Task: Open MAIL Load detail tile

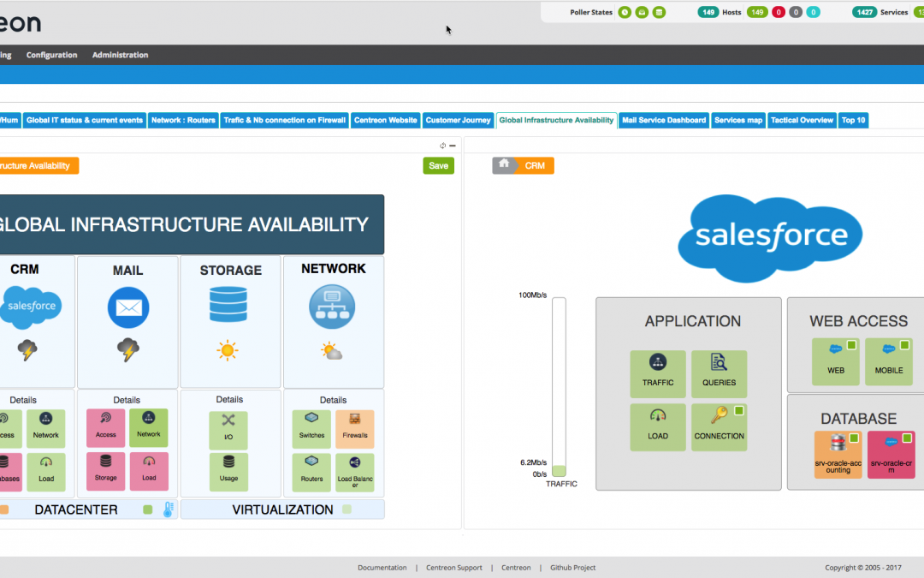Action: 149,471
